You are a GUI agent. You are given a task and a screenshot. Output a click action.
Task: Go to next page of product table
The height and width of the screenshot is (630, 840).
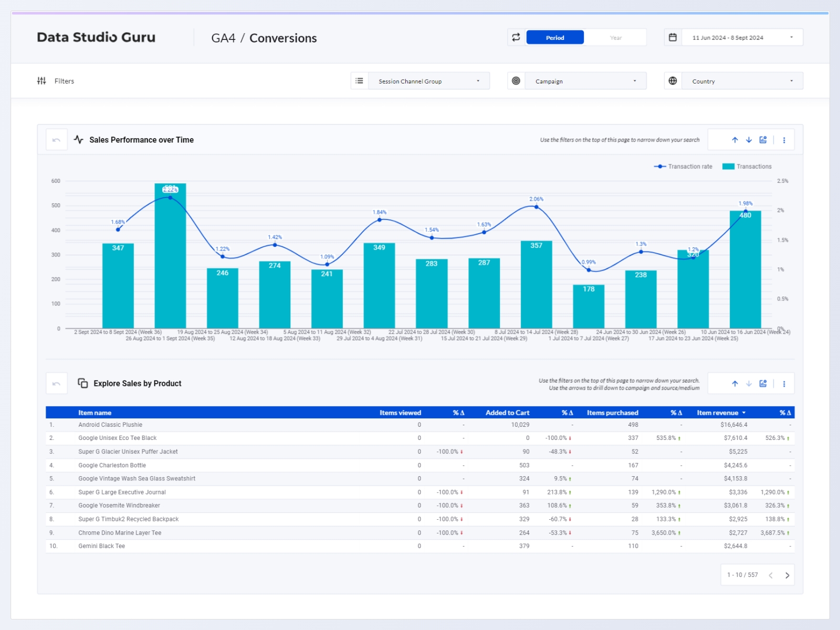pos(787,575)
